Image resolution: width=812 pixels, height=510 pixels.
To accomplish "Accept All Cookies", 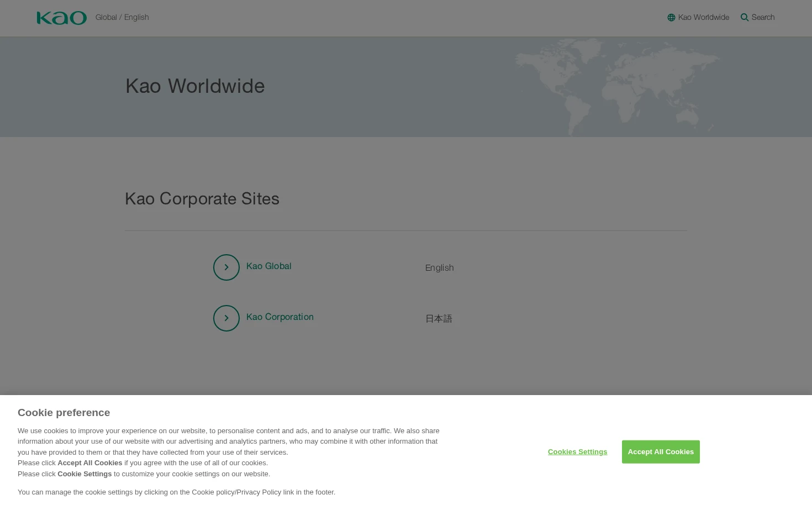I will 661,452.
